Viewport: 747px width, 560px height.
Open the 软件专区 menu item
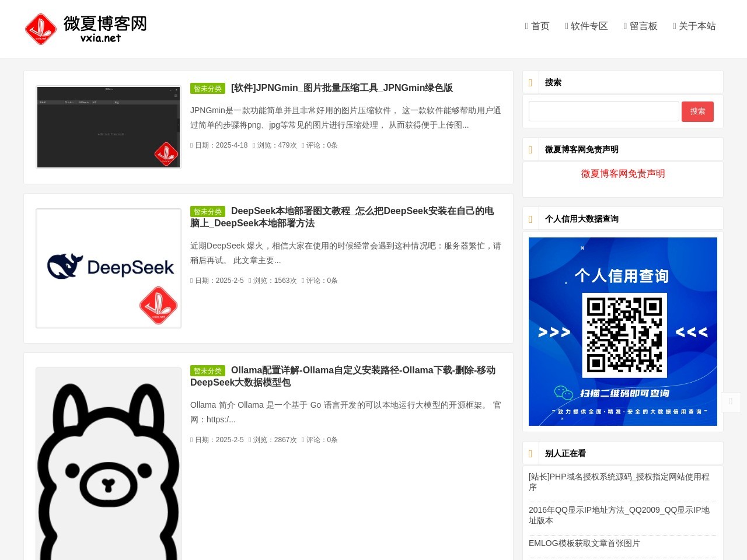(590, 26)
